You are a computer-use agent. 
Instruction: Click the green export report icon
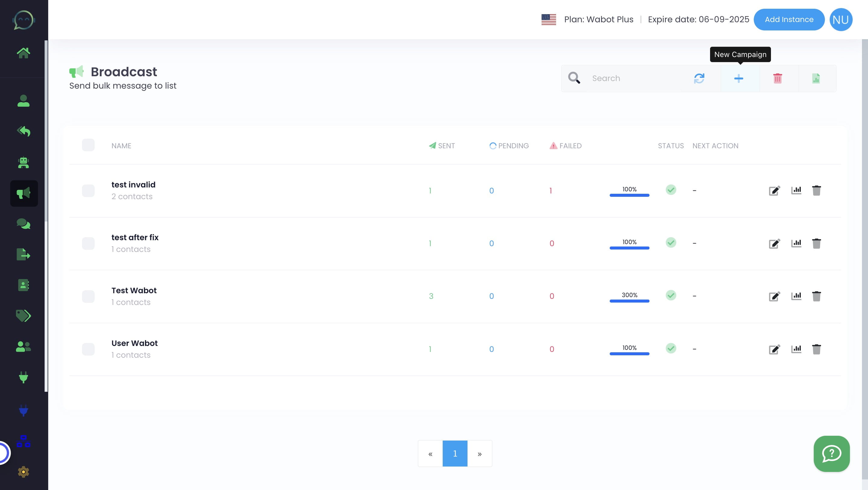816,79
